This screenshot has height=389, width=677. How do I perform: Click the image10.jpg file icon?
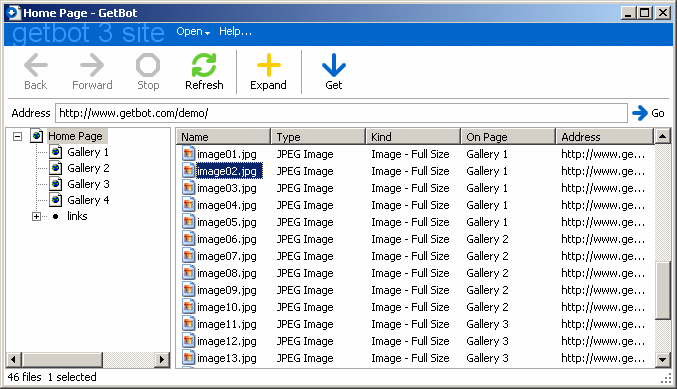188,307
